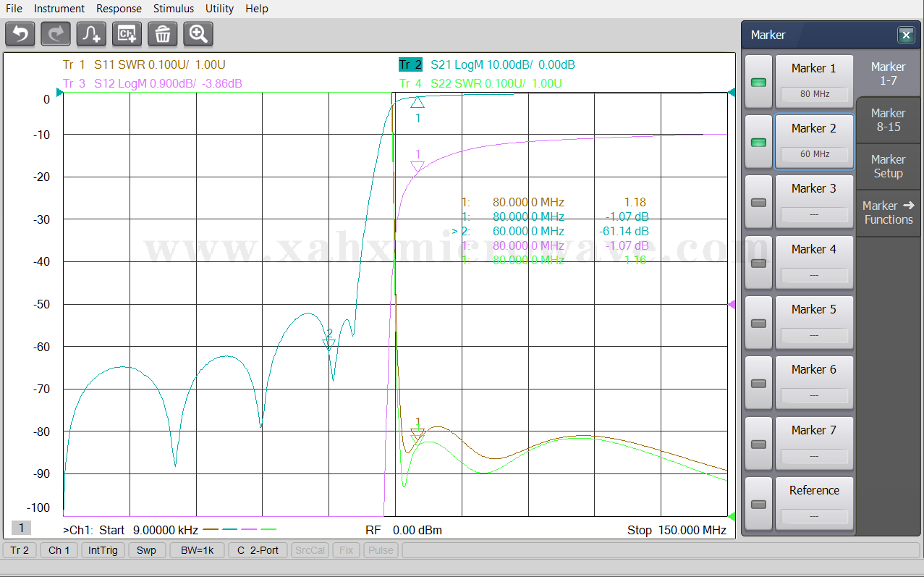Open the Marker Setup tab
The image size is (924, 577).
coord(888,167)
